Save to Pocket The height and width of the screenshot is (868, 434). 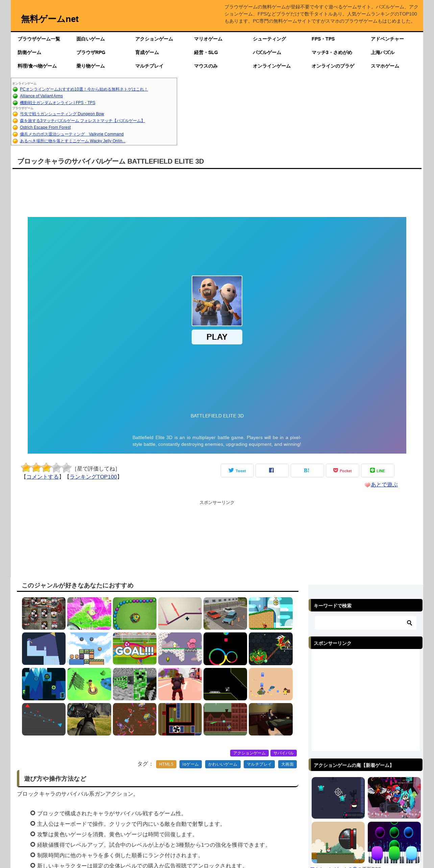[x=342, y=471]
